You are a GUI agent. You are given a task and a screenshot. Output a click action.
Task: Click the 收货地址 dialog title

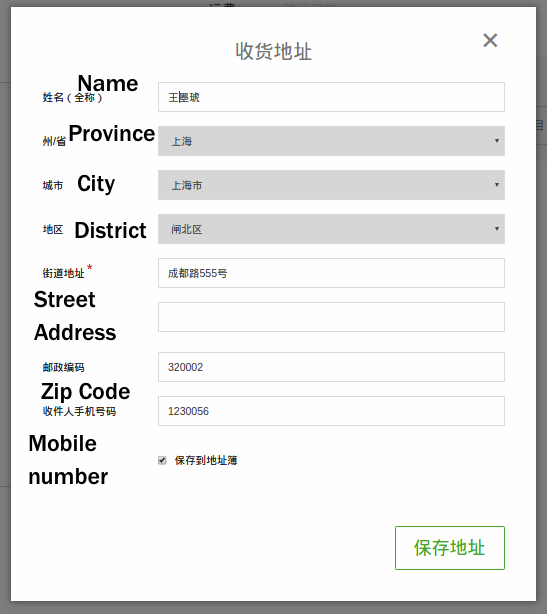pyautogui.click(x=273, y=51)
